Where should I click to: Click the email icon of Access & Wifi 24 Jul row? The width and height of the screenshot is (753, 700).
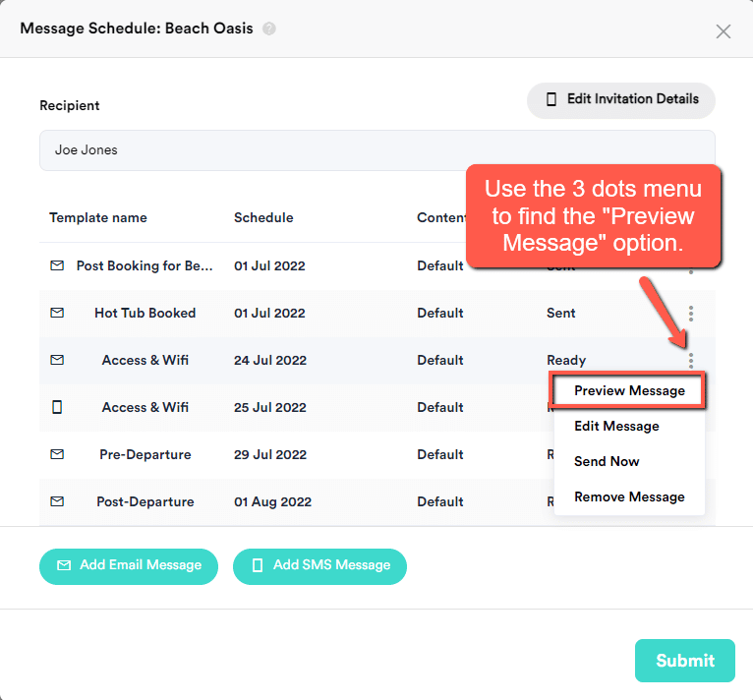click(x=57, y=360)
